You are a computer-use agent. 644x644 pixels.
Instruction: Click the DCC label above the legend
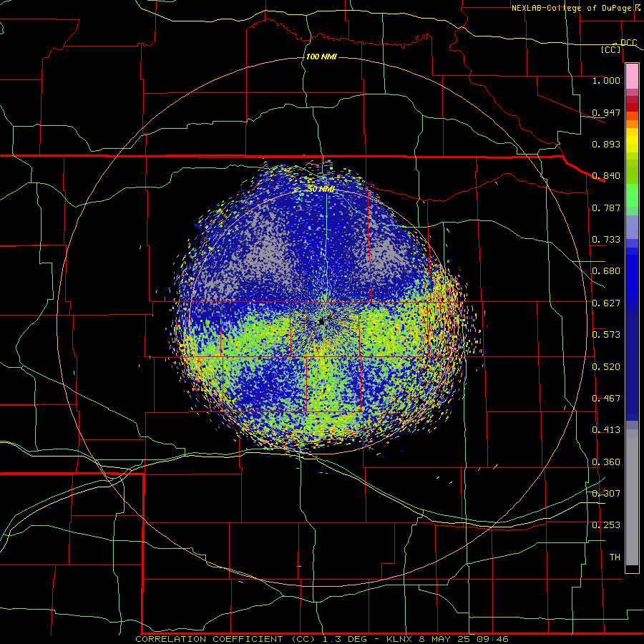(x=628, y=42)
